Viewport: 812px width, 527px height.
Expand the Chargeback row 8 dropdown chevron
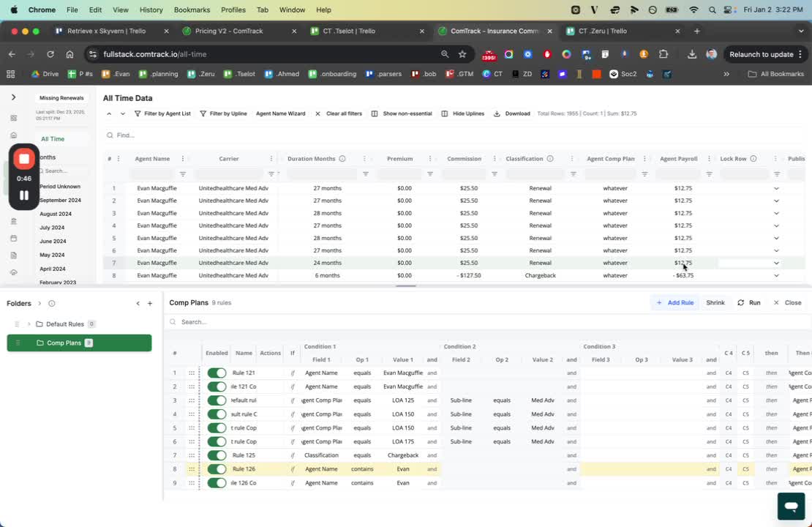pyautogui.click(x=776, y=276)
